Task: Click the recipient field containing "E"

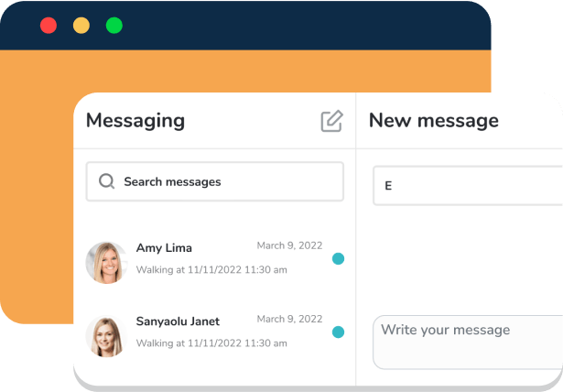Action: [x=467, y=186]
